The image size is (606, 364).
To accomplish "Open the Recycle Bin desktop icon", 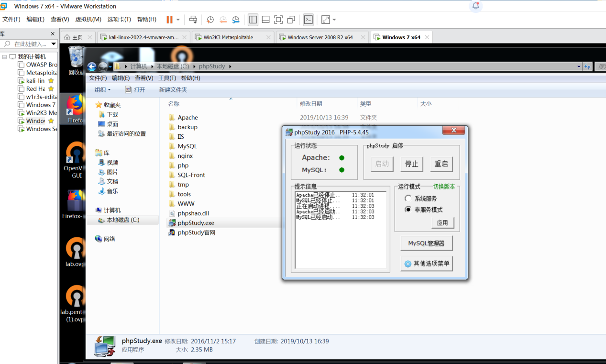I will pos(76,60).
